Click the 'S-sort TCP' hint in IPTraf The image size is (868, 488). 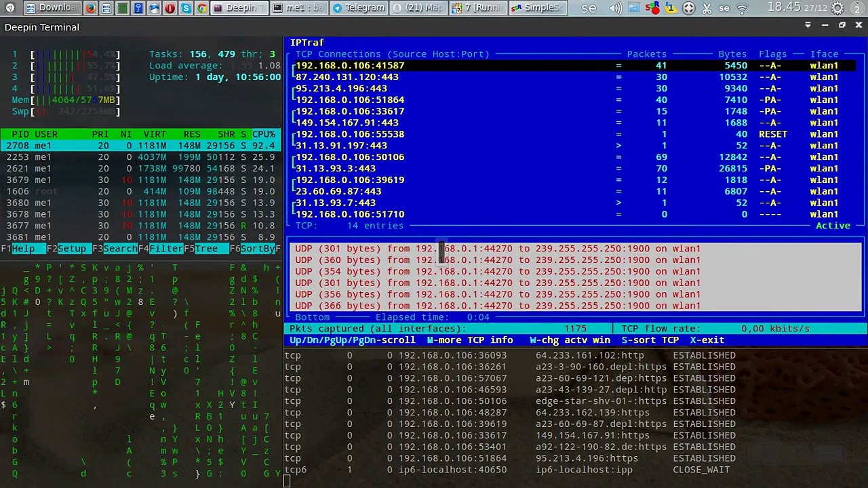click(650, 340)
